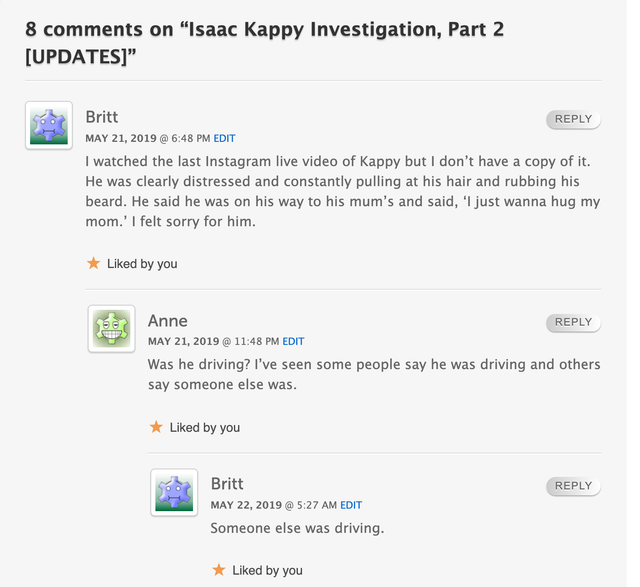Open the May 21, 2019 @ 6:48 PM permalink
640x587 pixels.
pos(147,138)
